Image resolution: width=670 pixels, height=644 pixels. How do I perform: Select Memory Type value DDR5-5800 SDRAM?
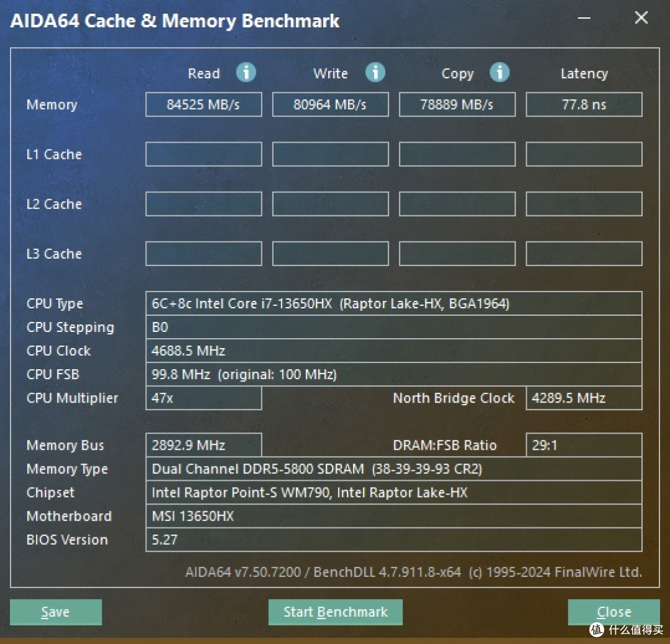[393, 469]
